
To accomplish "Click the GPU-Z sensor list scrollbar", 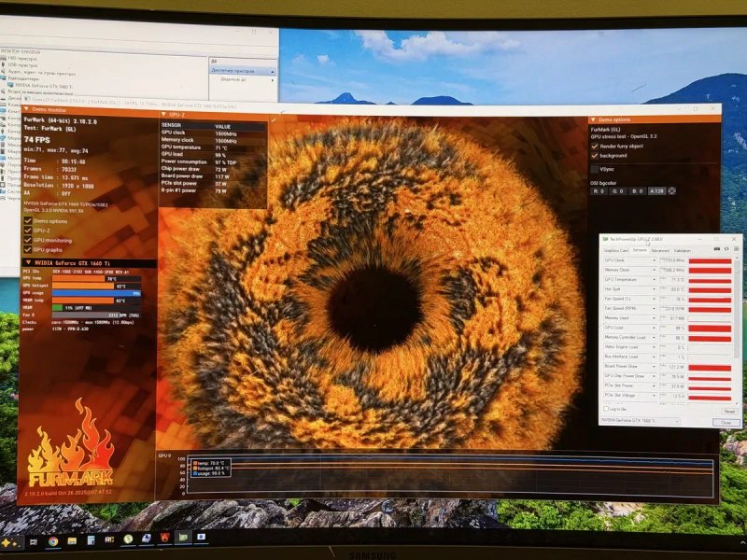I will tap(738, 307).
